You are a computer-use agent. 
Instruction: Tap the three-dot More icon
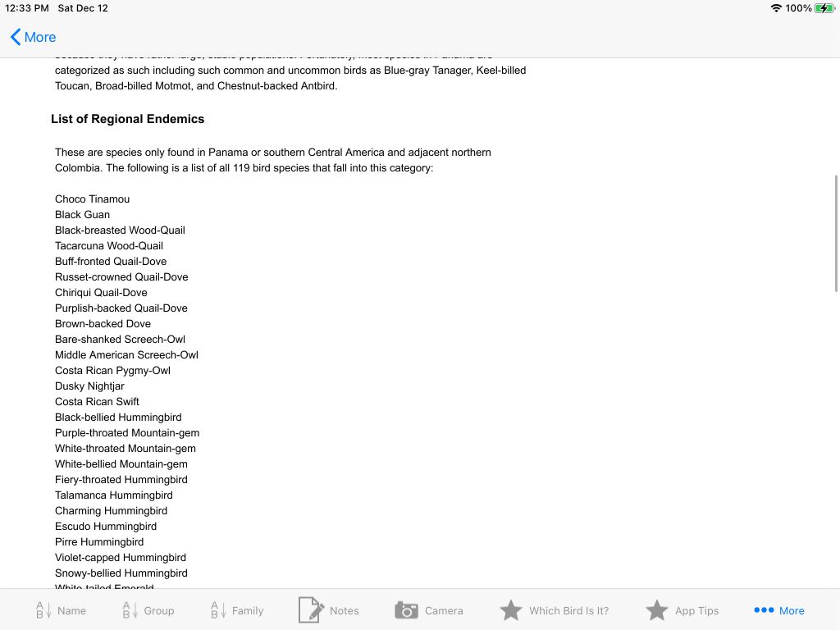point(764,609)
